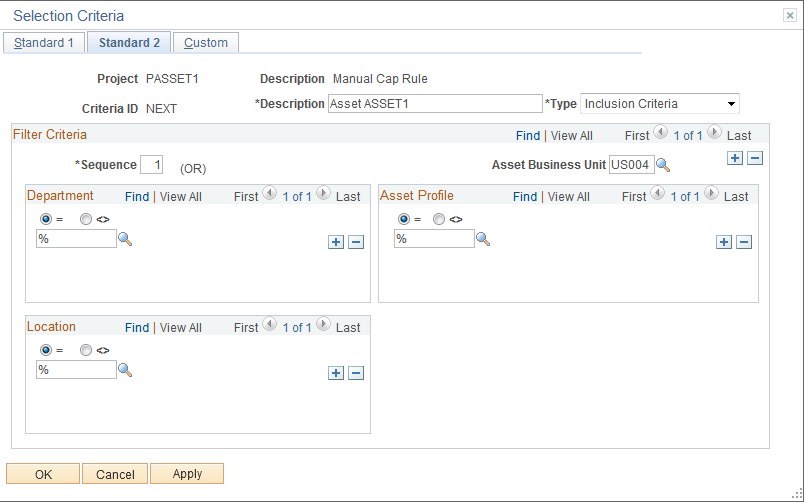The image size is (804, 502).
Task: Switch to the Custom tab
Action: click(x=206, y=43)
